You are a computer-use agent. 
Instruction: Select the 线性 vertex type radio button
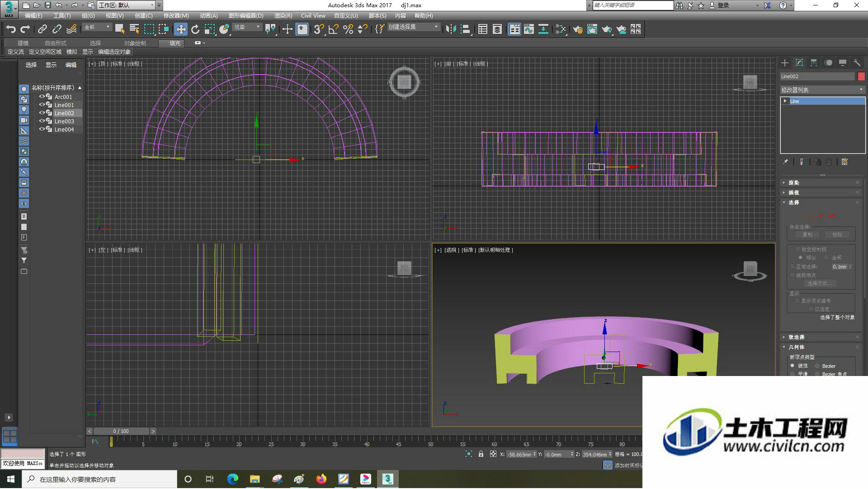click(x=793, y=366)
